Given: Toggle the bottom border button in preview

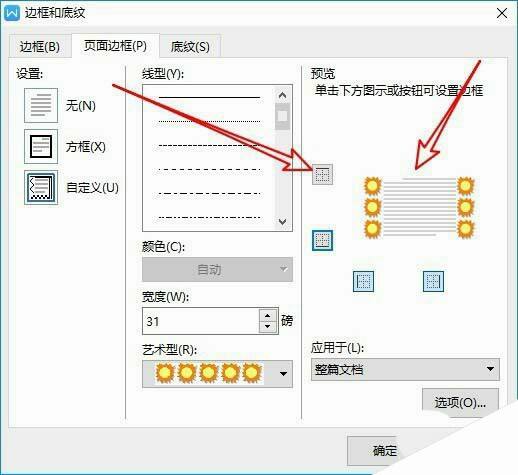Looking at the screenshot, I should point(322,240).
